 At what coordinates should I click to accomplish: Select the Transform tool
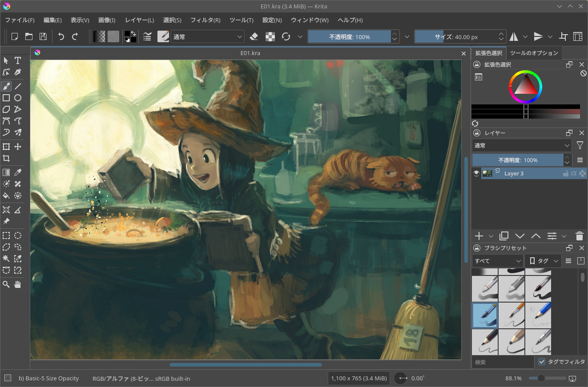[x=6, y=147]
